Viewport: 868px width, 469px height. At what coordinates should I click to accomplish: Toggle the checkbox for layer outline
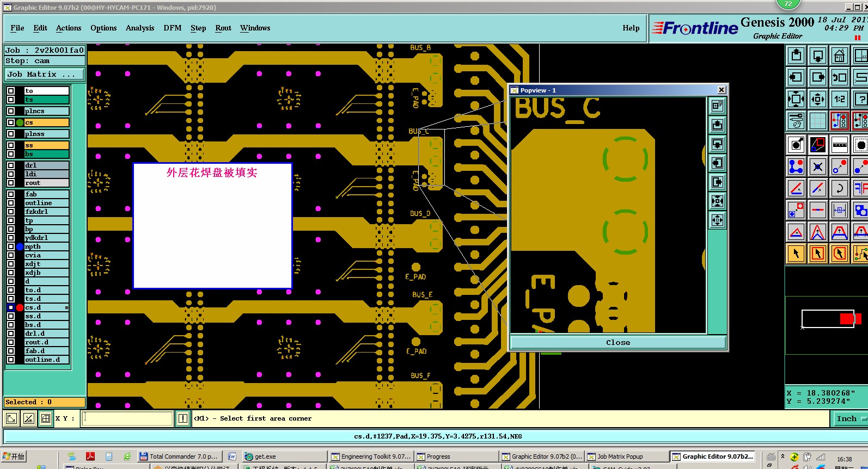(x=11, y=203)
